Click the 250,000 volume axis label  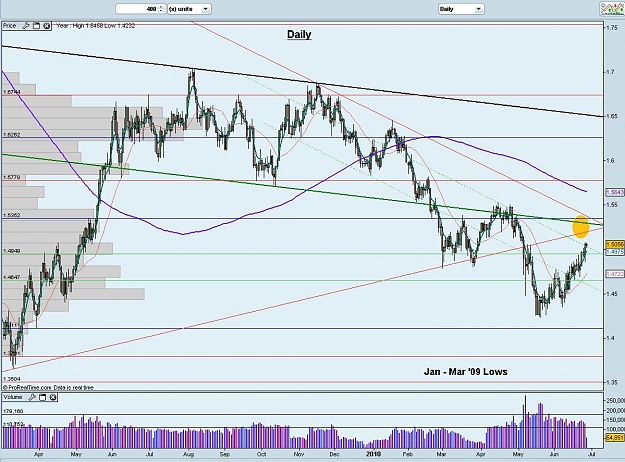tap(615, 401)
